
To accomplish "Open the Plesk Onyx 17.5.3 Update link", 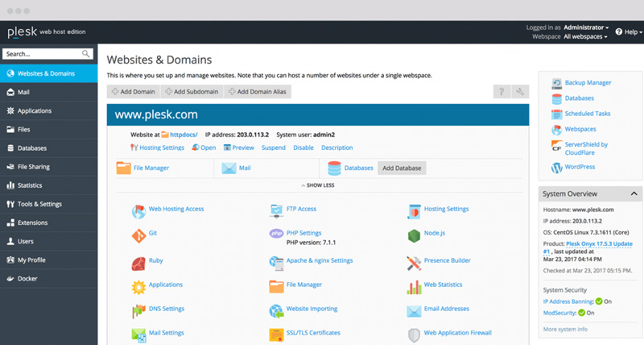I will point(599,244).
